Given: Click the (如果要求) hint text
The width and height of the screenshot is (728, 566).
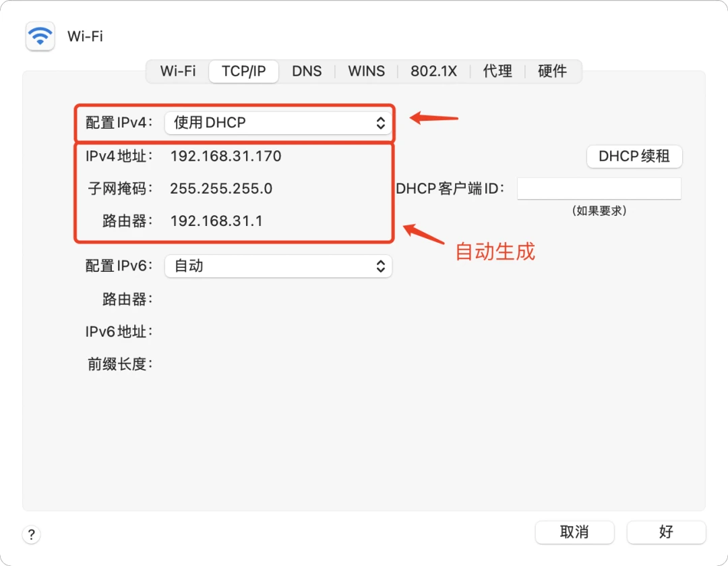Looking at the screenshot, I should [x=599, y=210].
